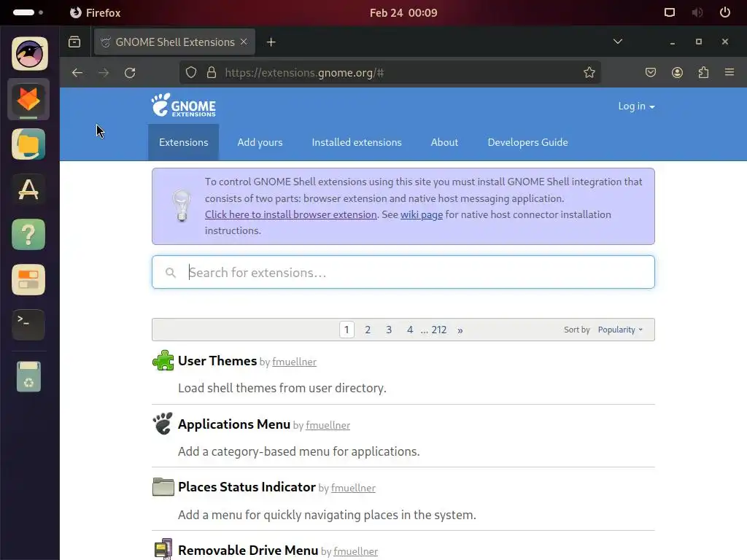Go to results page 3
Viewport: 747px width, 560px height.
(x=389, y=330)
